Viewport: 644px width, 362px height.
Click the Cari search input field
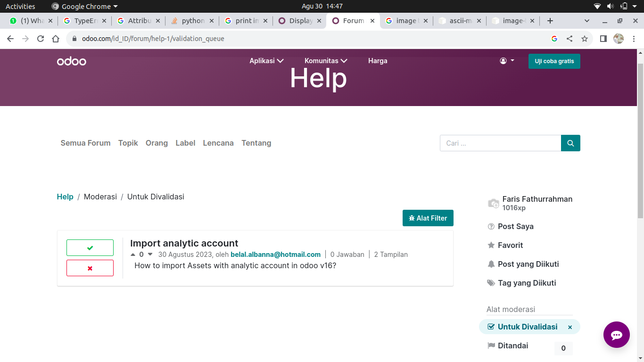tap(500, 143)
